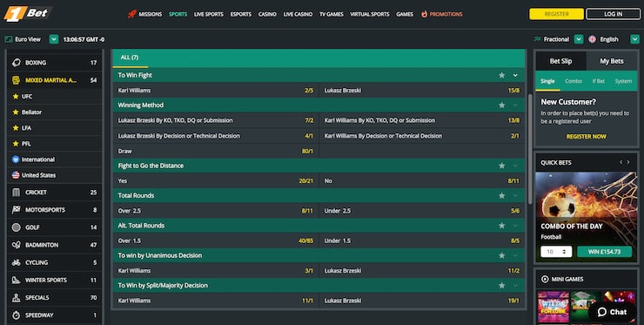The height and width of the screenshot is (325, 644).
Task: Switch to My Bets tab
Action: [612, 61]
